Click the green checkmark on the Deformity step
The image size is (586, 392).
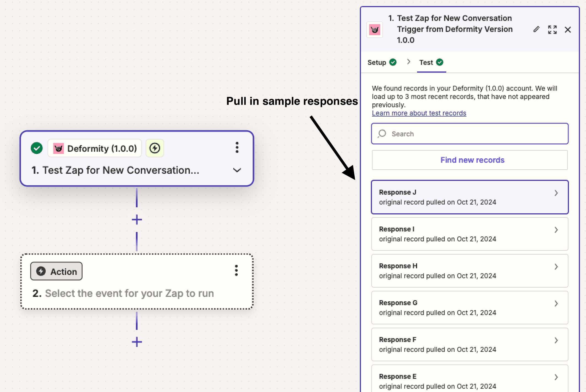click(36, 148)
